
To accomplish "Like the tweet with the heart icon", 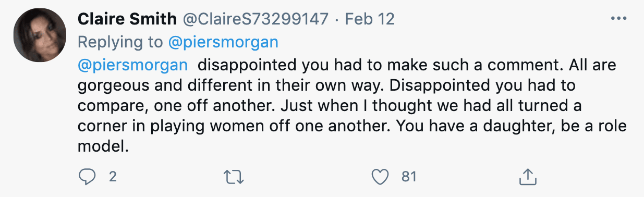I will [x=381, y=177].
